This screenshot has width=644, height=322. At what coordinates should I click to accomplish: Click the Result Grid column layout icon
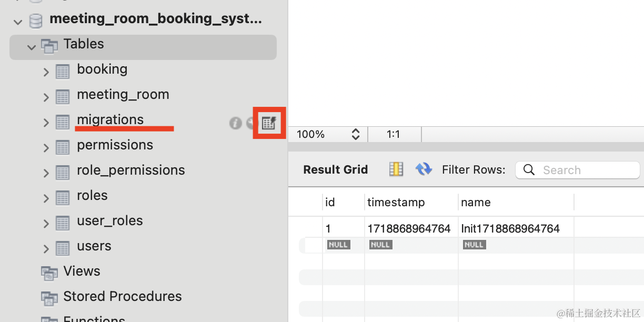click(x=396, y=169)
